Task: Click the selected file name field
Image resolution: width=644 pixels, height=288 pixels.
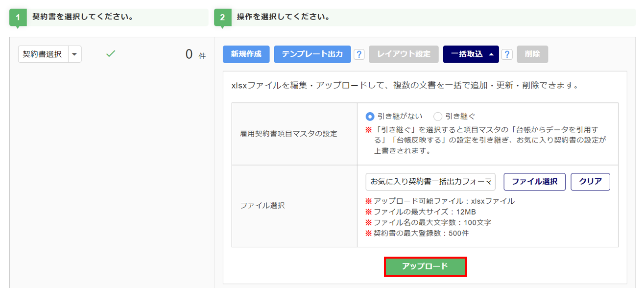Action: tap(430, 182)
